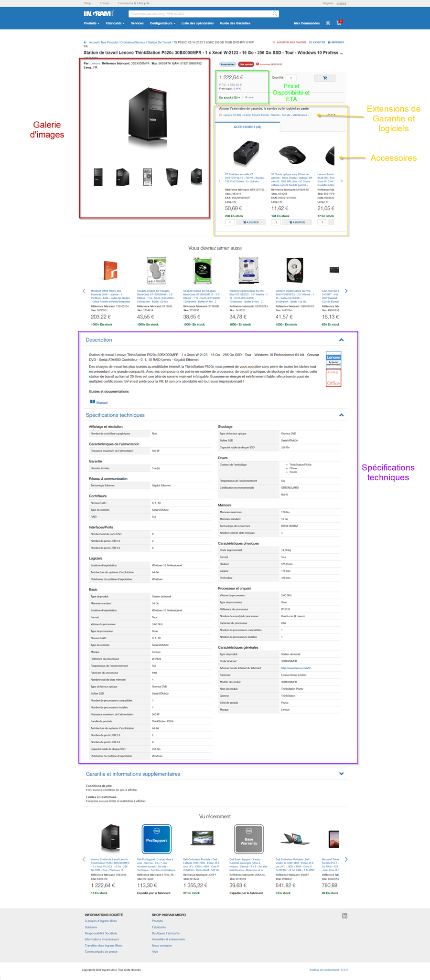Open Politique de confidentialité footer link

[324, 969]
